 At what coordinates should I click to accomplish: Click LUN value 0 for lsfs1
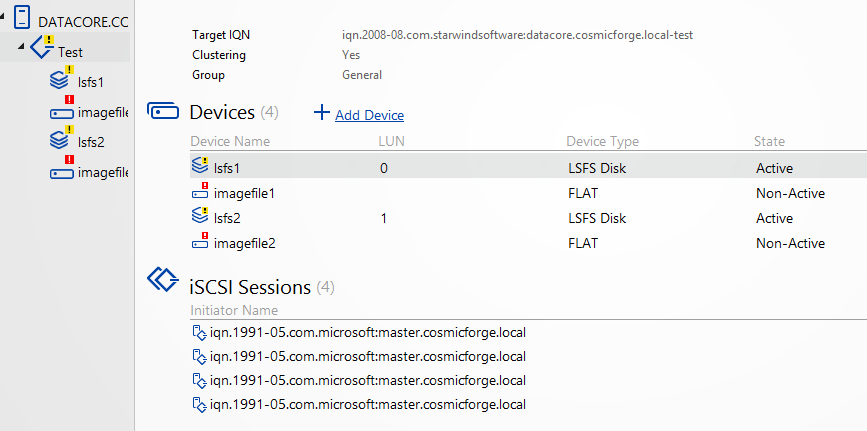pos(384,168)
